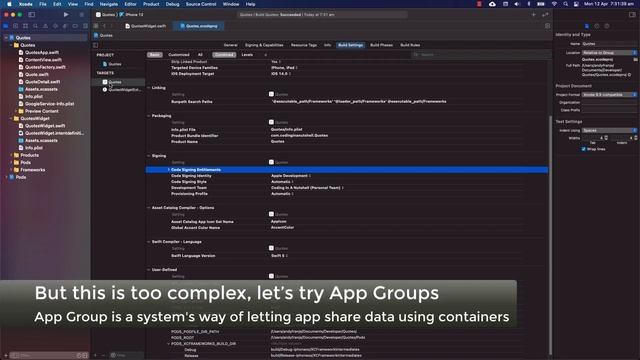Toggle the navigator sidebar panel icon
Image resolution: width=640 pixels, height=360 pixels.
point(31,15)
